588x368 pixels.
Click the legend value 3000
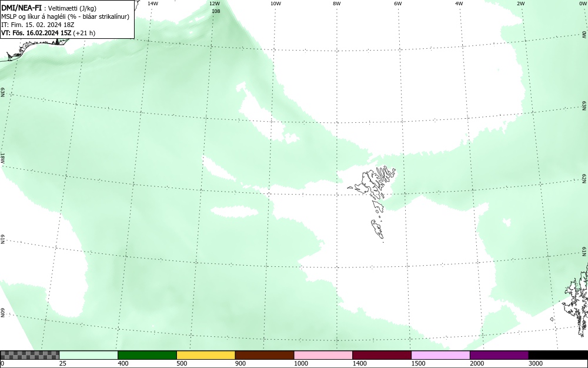536,363
